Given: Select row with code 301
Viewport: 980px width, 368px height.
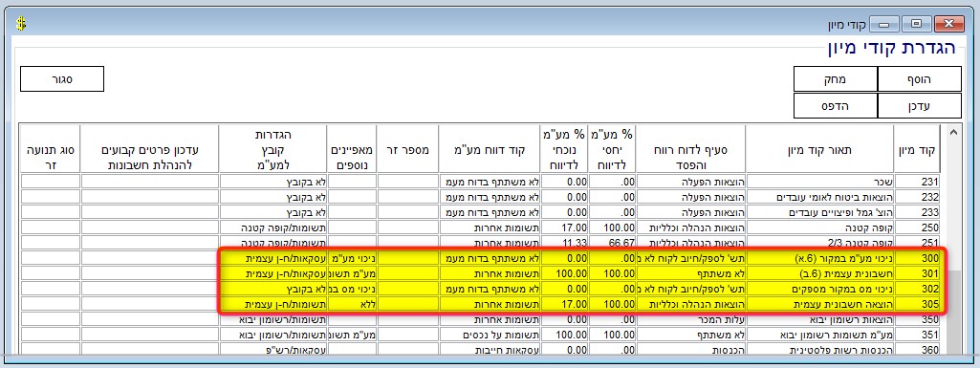Looking at the screenshot, I should tap(481, 273).
